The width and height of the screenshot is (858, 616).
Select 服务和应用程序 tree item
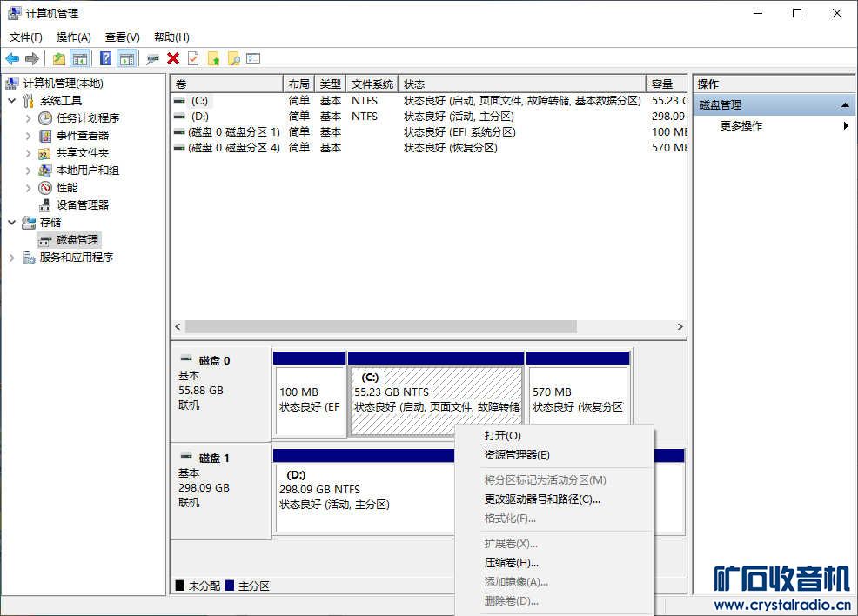pos(76,258)
